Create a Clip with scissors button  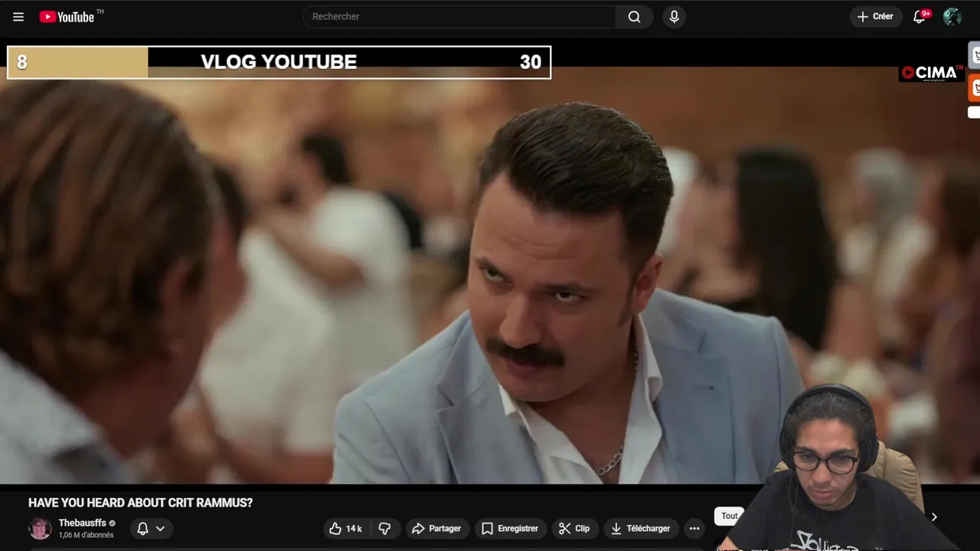(x=574, y=528)
